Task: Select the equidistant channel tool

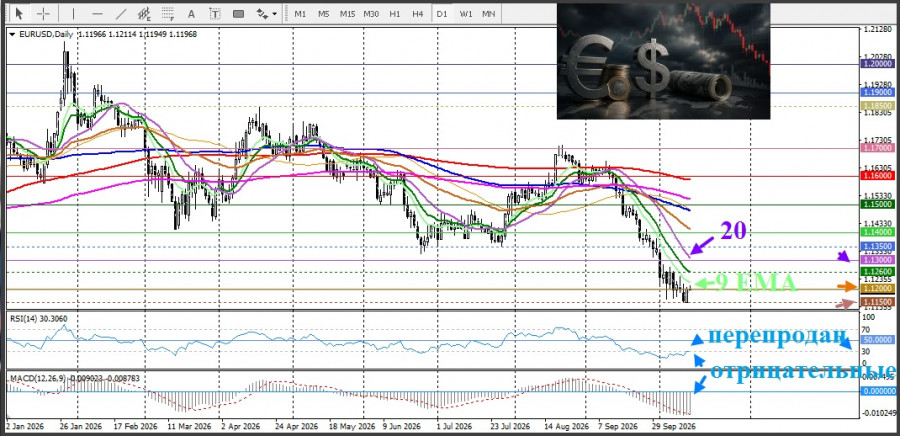Action: 144,13
